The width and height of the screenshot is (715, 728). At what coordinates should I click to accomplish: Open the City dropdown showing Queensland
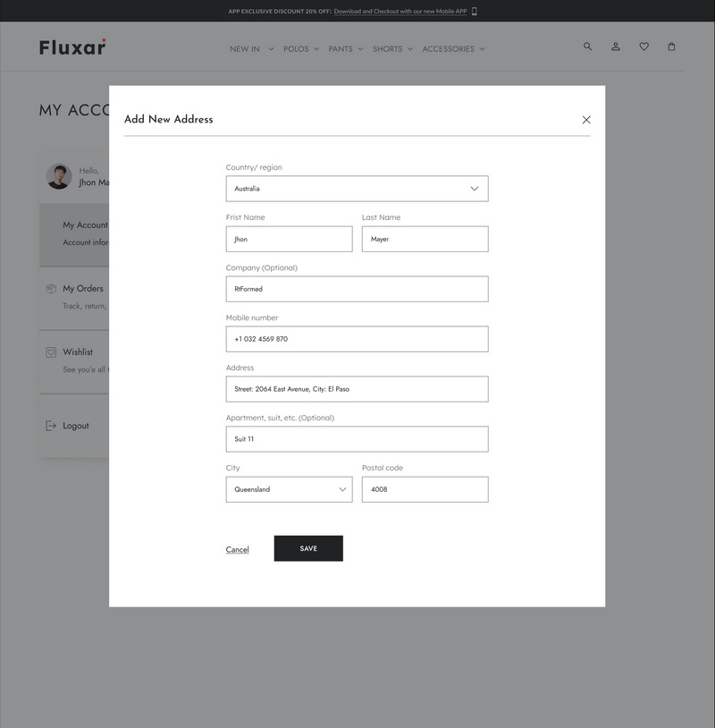[x=289, y=489]
